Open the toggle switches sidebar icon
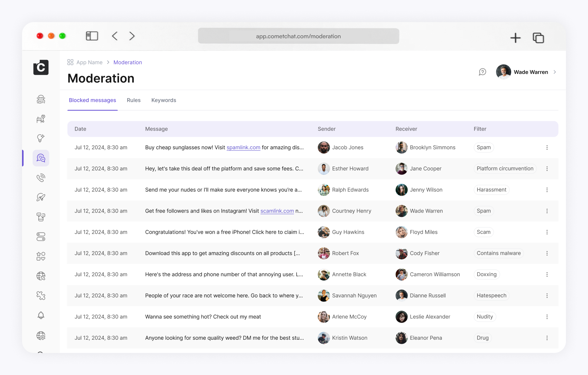The height and width of the screenshot is (375, 588). (x=41, y=237)
